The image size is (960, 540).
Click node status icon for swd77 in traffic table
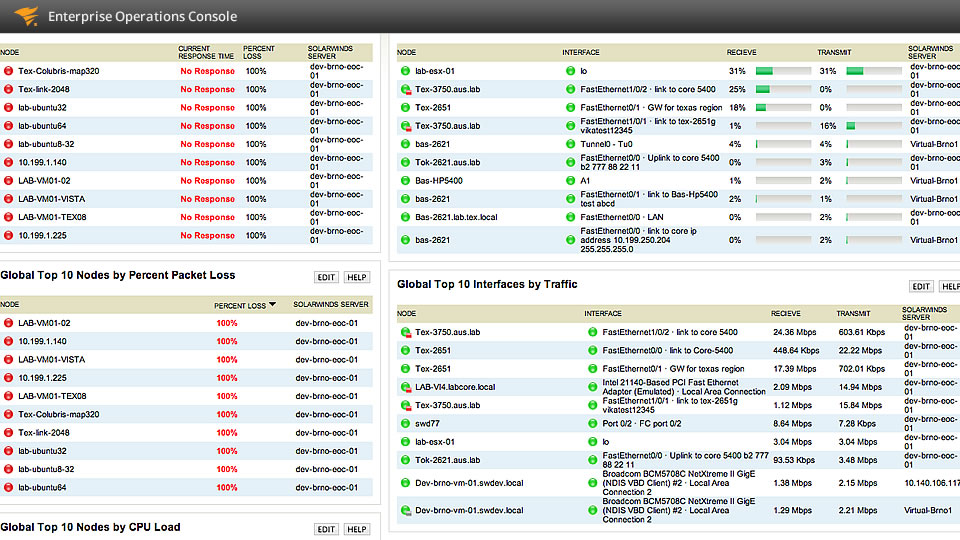coord(405,424)
